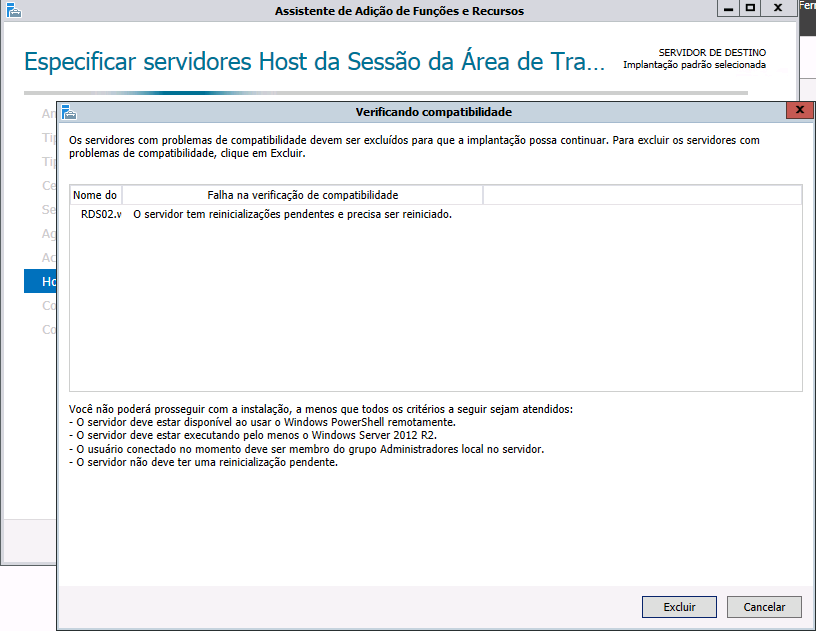The width and height of the screenshot is (816, 631).
Task: Click the empty third column header
Action: pos(641,195)
